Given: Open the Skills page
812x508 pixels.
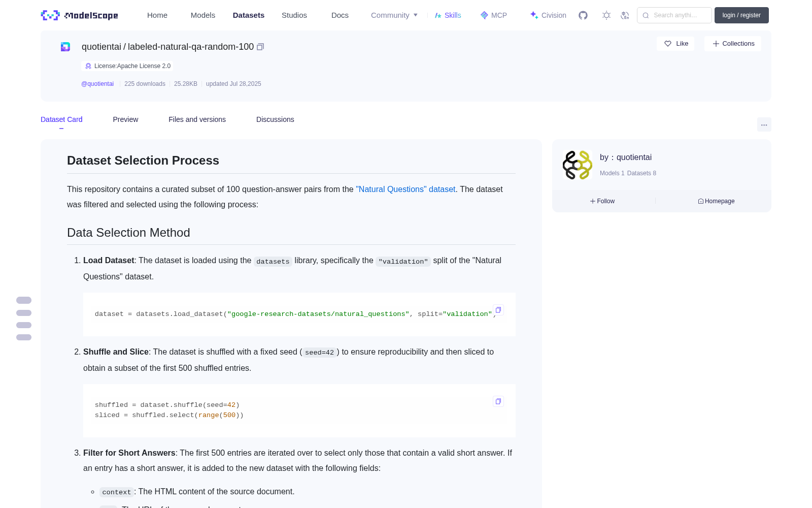Looking at the screenshot, I should pyautogui.click(x=448, y=15).
